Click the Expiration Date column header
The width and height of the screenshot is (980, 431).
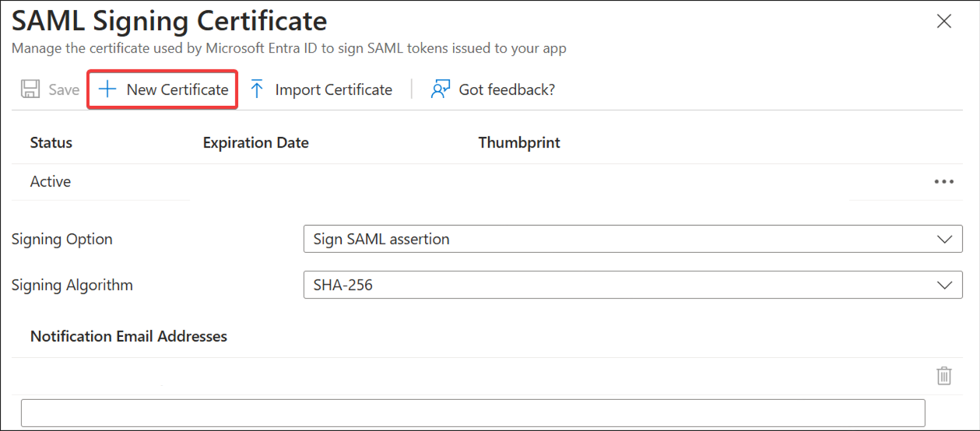[x=255, y=142]
